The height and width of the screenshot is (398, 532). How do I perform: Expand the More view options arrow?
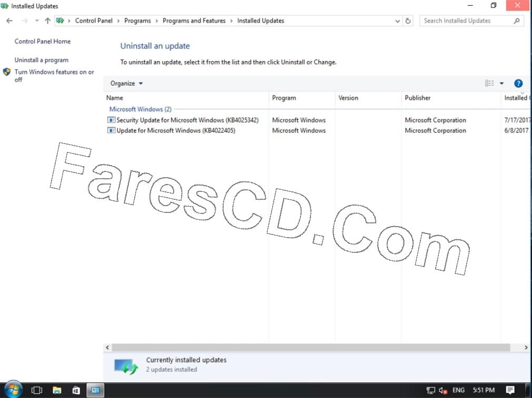501,84
